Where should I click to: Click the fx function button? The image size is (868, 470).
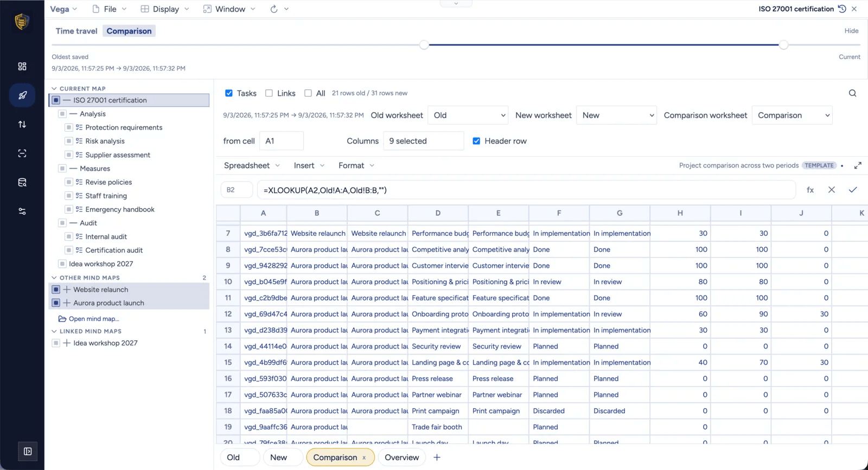coord(810,190)
